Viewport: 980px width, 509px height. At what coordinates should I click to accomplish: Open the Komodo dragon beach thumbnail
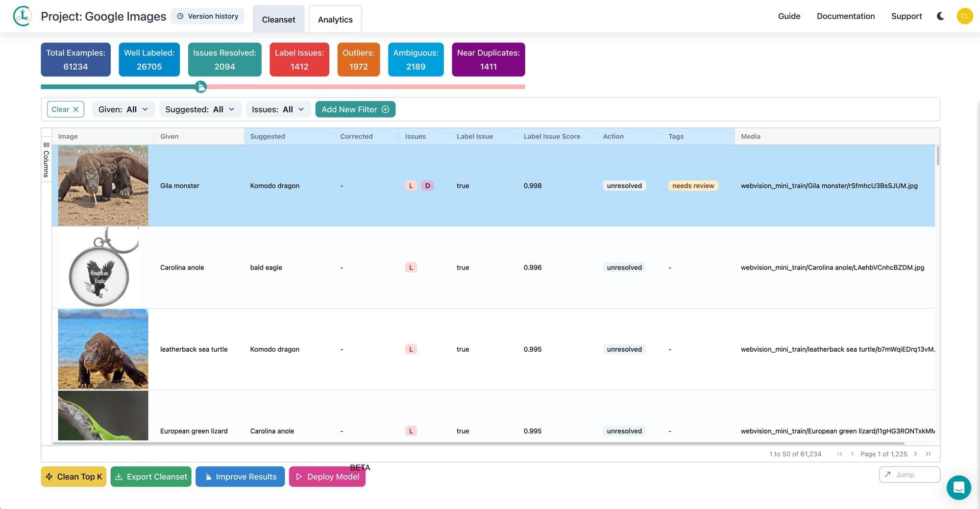(x=103, y=349)
